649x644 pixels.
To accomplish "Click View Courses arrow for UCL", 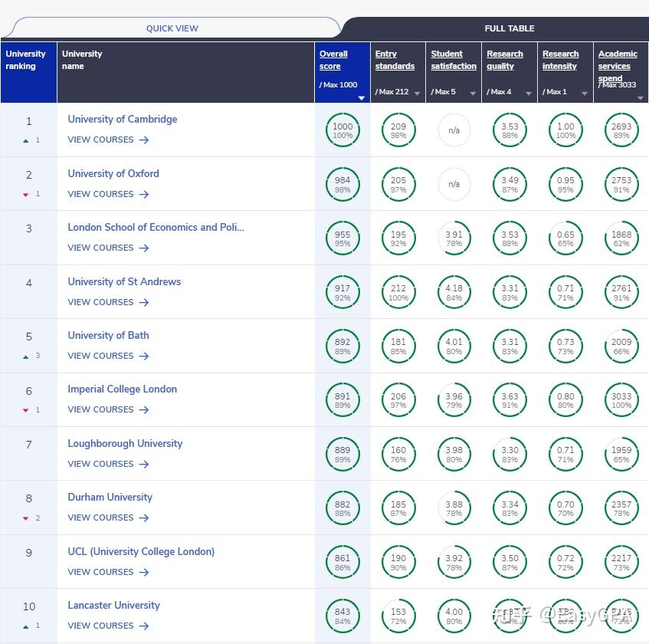I will pyautogui.click(x=144, y=572).
